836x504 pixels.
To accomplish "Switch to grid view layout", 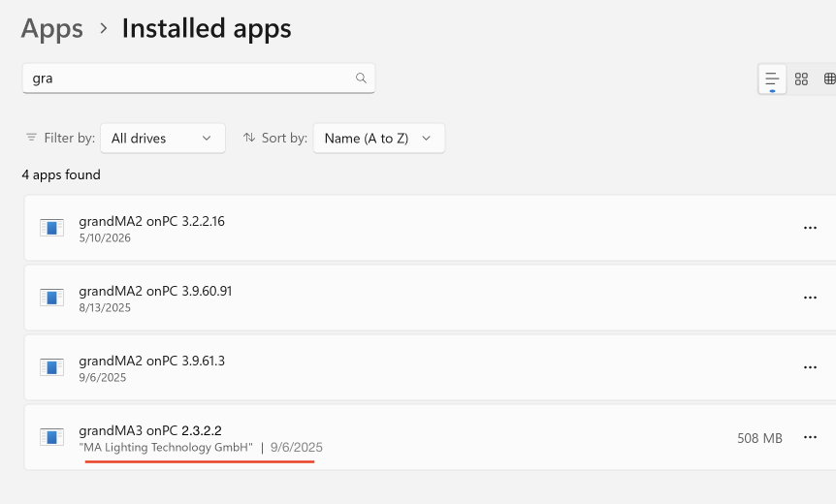I will [x=801, y=79].
